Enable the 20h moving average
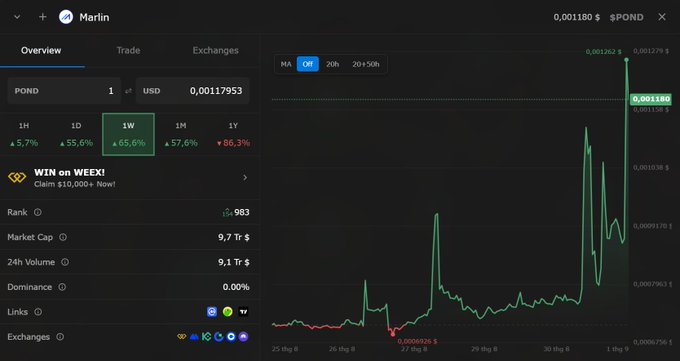Viewport: 680px width, 361px height. pos(333,64)
